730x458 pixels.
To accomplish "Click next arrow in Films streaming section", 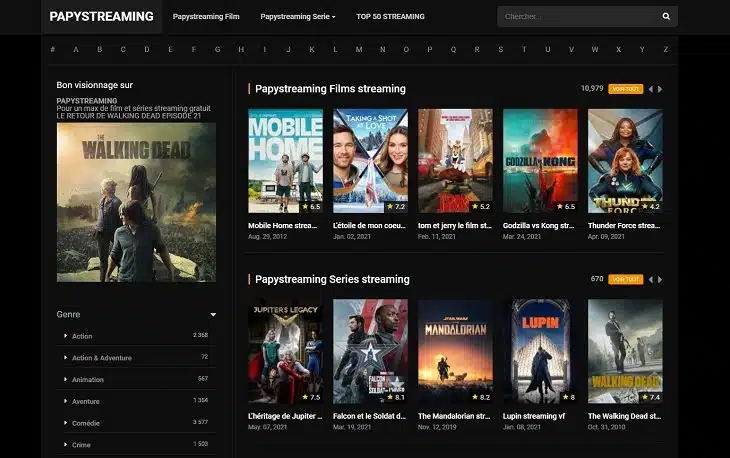I will 660,89.
